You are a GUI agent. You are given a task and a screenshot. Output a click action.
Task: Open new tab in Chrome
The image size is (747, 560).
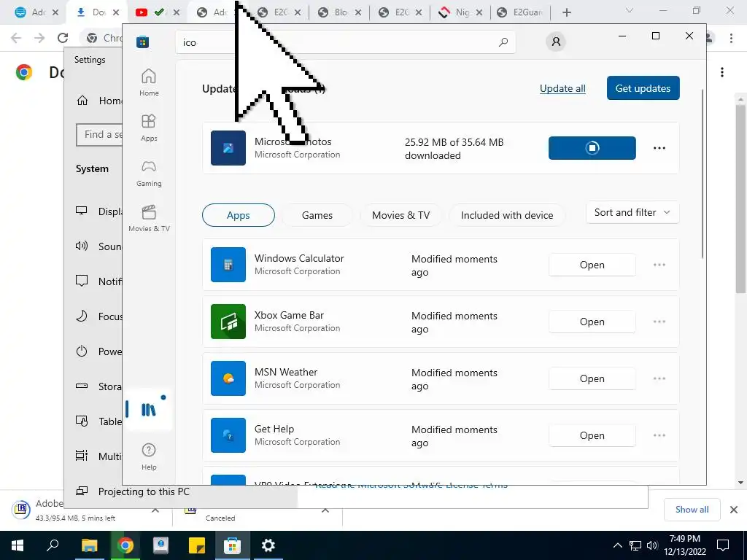tap(566, 12)
